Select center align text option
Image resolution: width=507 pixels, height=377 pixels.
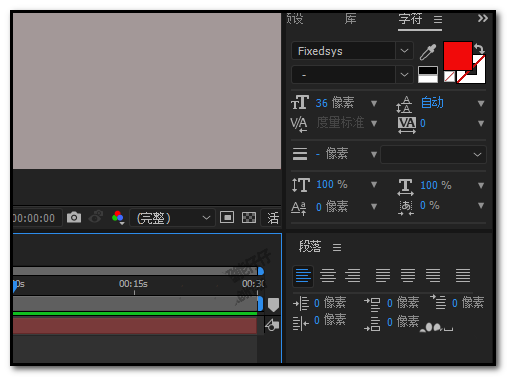point(328,276)
